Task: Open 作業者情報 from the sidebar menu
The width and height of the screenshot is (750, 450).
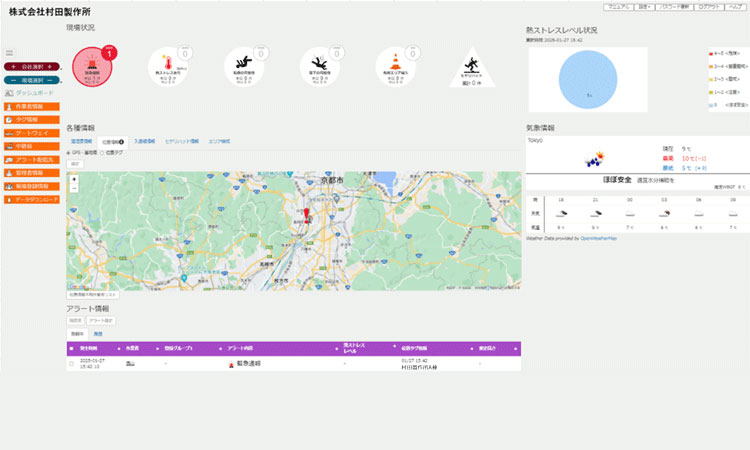Action: click(31, 105)
